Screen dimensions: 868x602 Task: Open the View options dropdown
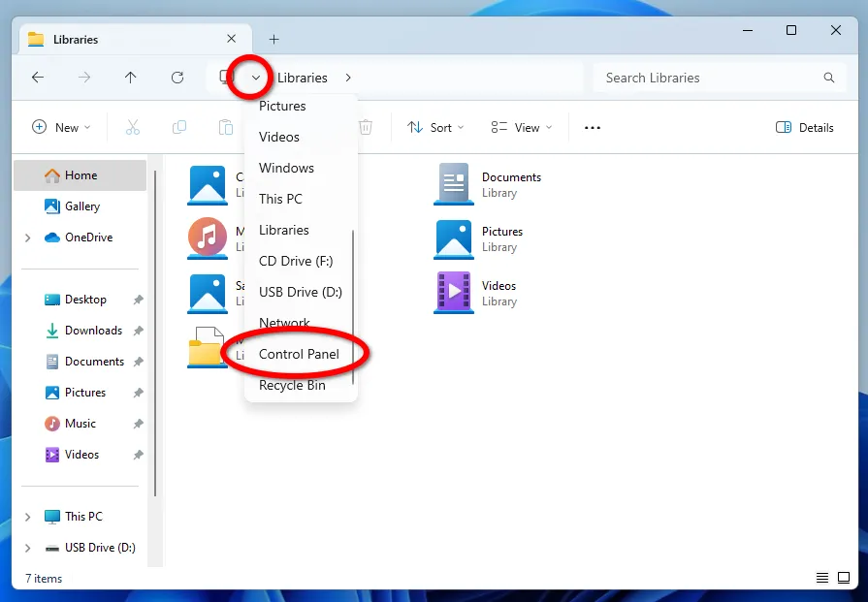point(521,127)
